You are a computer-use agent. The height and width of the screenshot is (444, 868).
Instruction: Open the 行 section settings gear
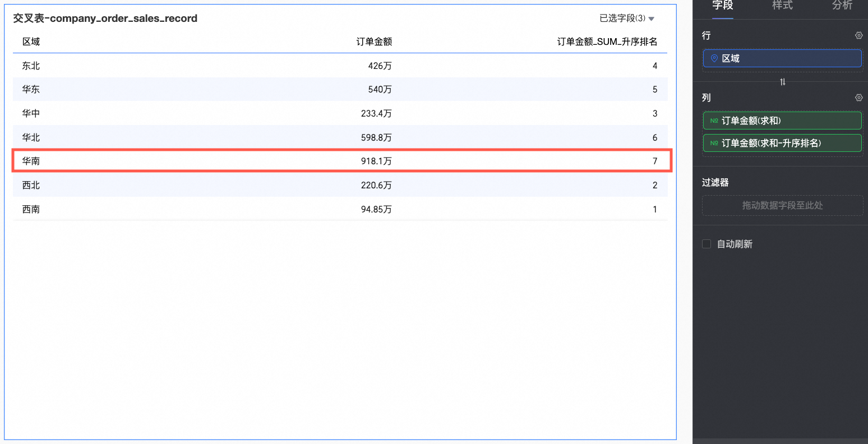point(858,35)
